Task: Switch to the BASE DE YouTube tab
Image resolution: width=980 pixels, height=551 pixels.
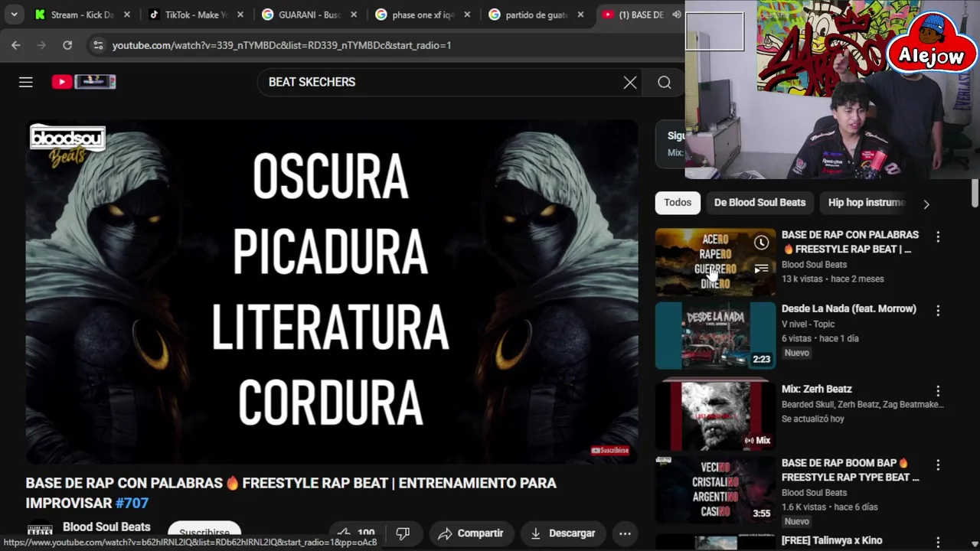Action: pyautogui.click(x=640, y=15)
